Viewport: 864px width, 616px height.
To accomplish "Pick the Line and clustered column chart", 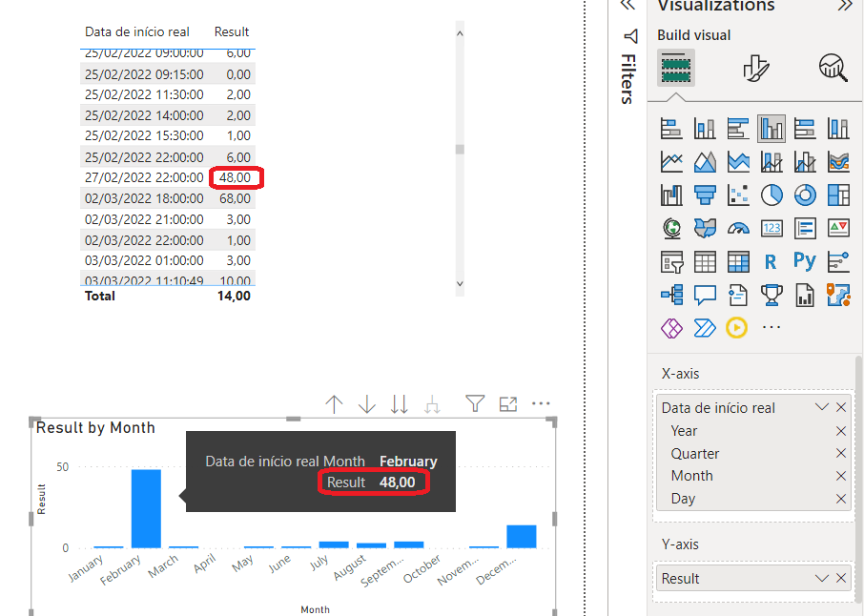I will pyautogui.click(x=805, y=162).
